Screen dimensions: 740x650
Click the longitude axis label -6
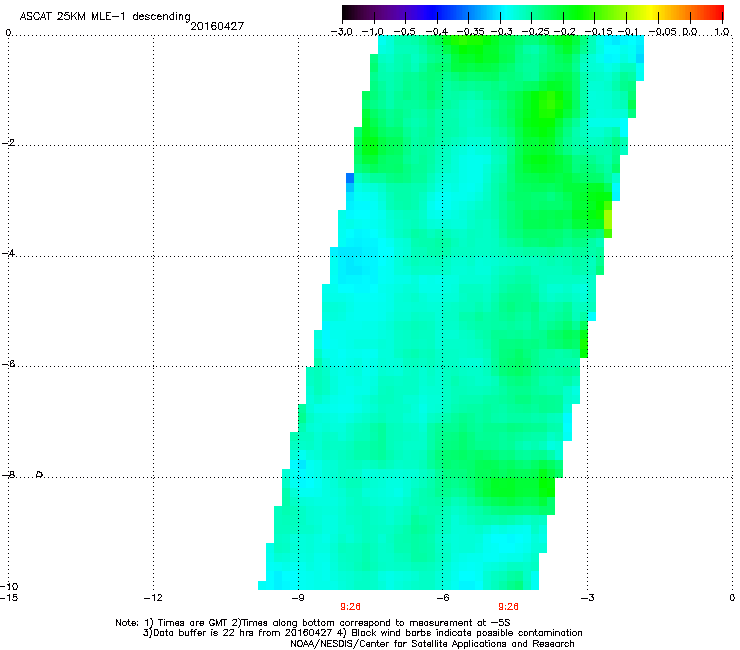pos(442,598)
